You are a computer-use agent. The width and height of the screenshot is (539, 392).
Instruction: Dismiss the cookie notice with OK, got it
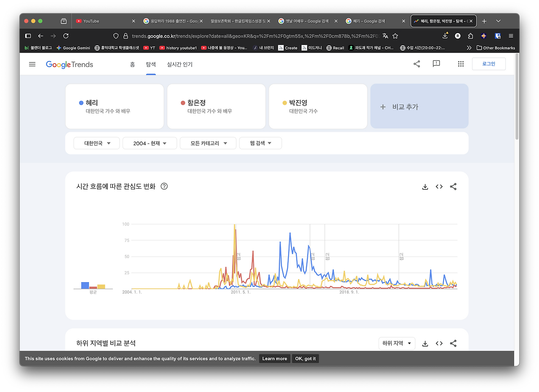[x=305, y=358]
